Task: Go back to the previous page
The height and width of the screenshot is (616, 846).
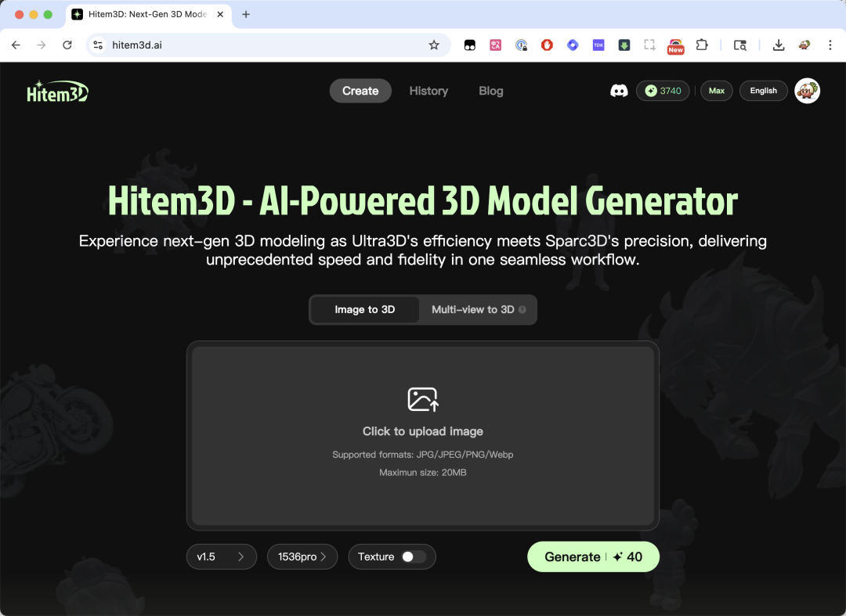Action: pos(16,45)
